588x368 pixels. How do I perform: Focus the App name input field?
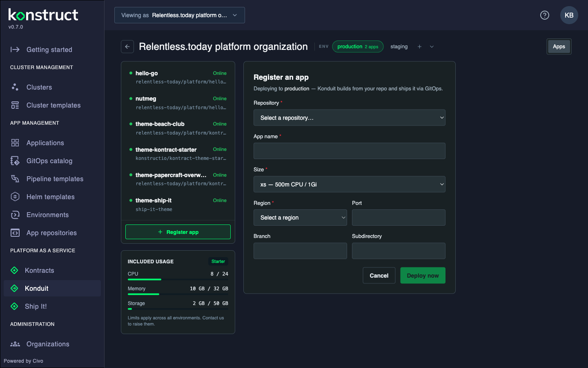(x=350, y=151)
